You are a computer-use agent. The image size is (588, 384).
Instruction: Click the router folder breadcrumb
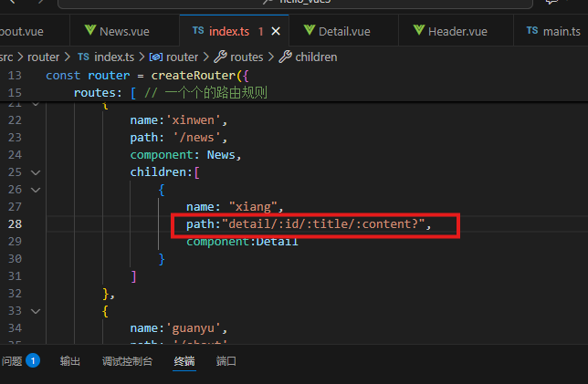pos(43,57)
